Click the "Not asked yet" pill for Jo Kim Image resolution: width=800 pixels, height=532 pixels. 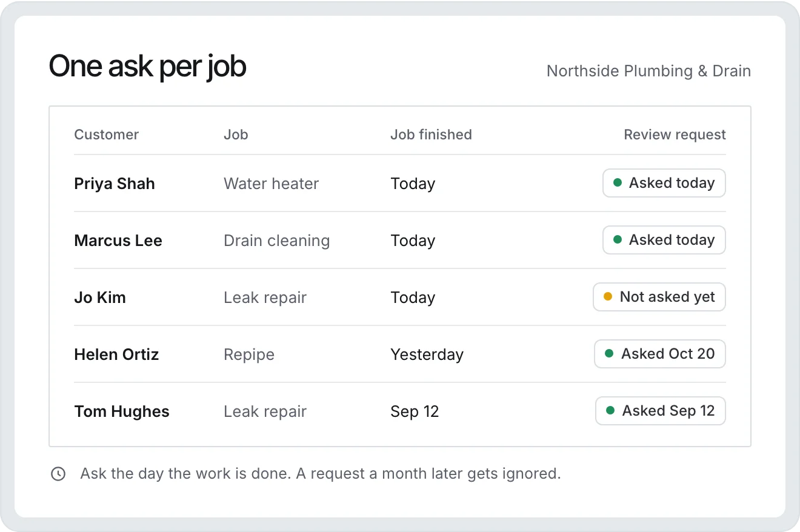(x=659, y=297)
